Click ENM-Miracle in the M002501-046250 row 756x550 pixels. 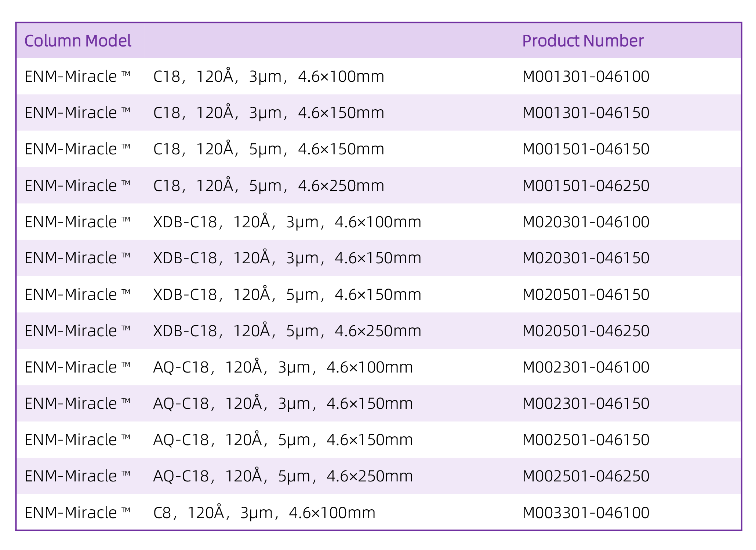coord(77,476)
